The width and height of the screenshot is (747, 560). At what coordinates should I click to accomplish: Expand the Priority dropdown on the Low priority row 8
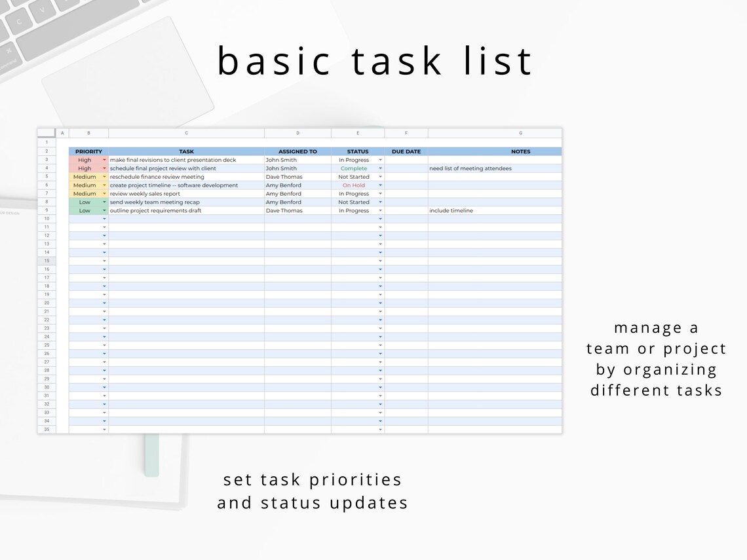105,202
